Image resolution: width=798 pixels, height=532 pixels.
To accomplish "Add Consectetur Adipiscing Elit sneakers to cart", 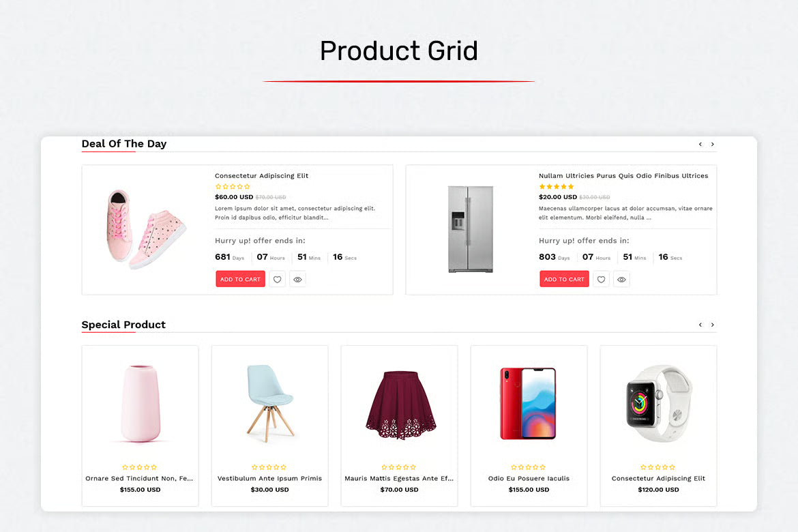I will tap(240, 279).
